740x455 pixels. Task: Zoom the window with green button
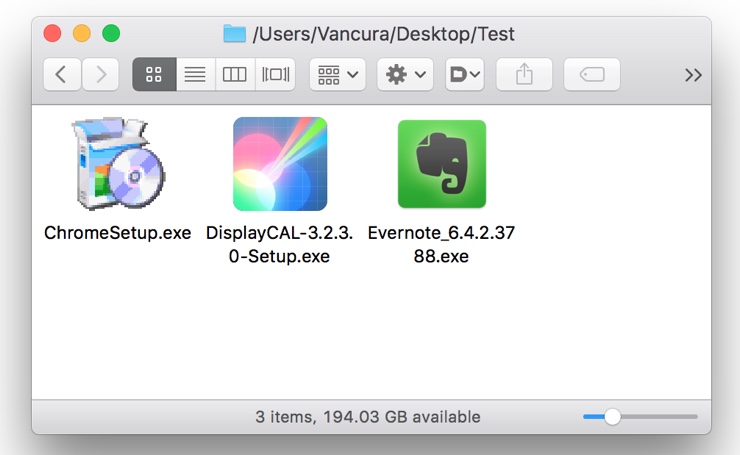(111, 34)
